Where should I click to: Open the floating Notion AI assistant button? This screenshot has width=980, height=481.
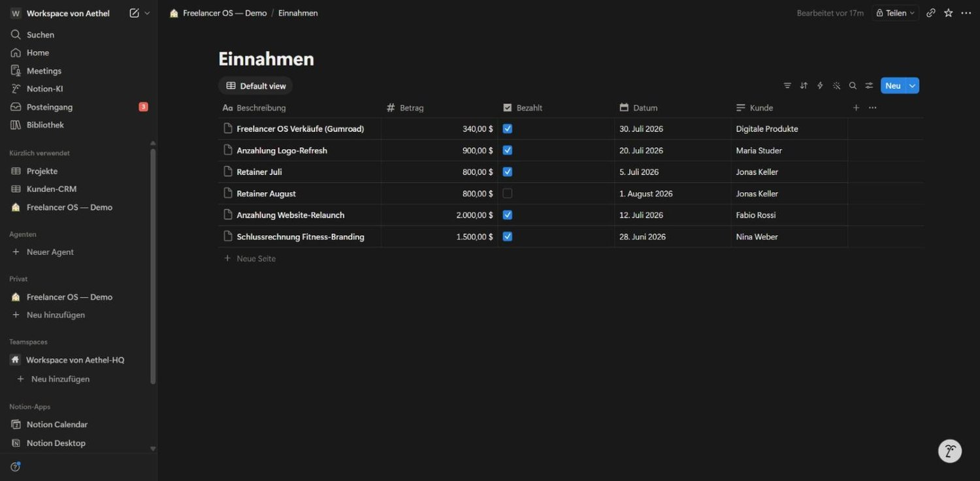pyautogui.click(x=950, y=451)
